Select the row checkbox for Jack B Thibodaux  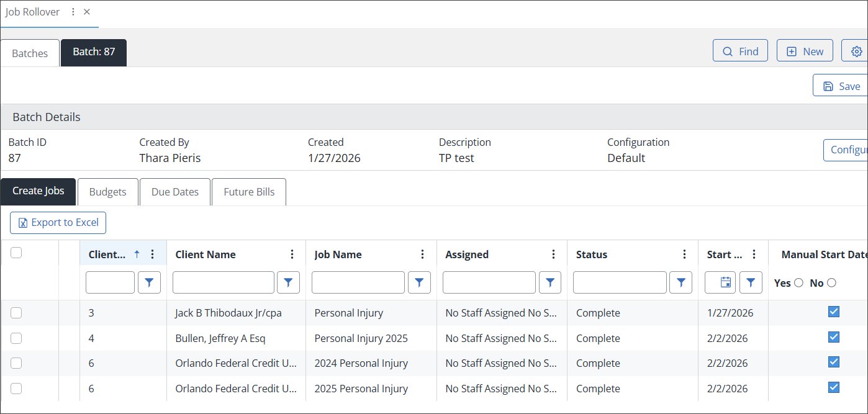tap(16, 313)
